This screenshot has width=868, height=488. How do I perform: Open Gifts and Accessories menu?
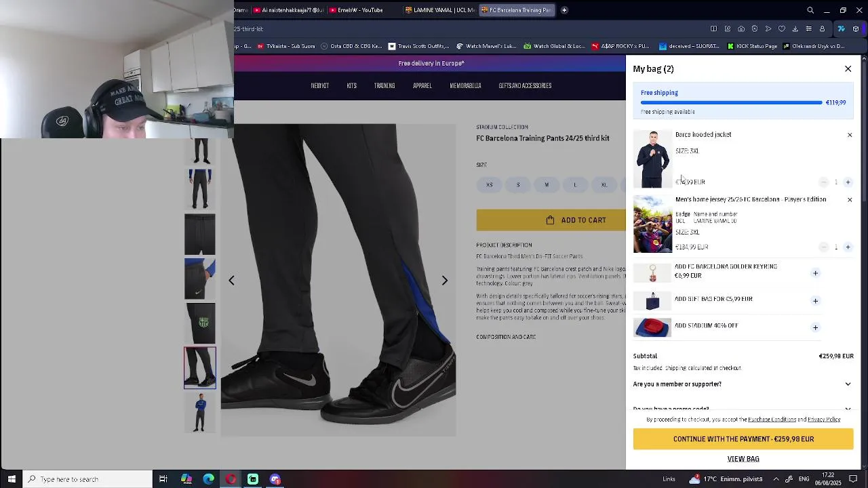click(525, 86)
